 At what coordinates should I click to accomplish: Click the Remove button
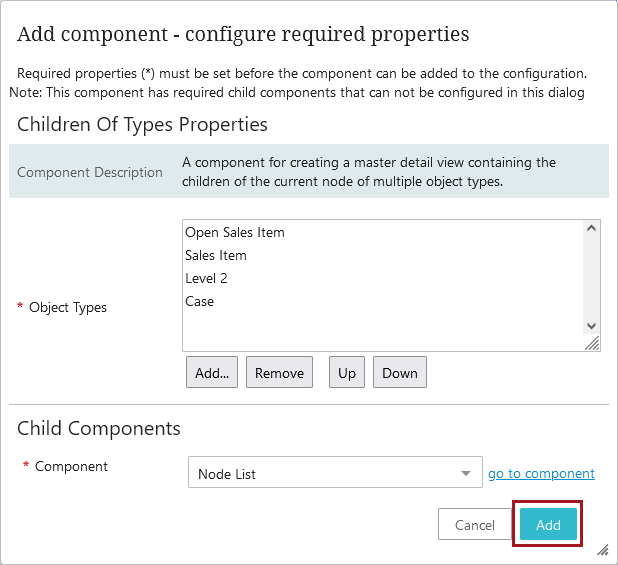(279, 372)
